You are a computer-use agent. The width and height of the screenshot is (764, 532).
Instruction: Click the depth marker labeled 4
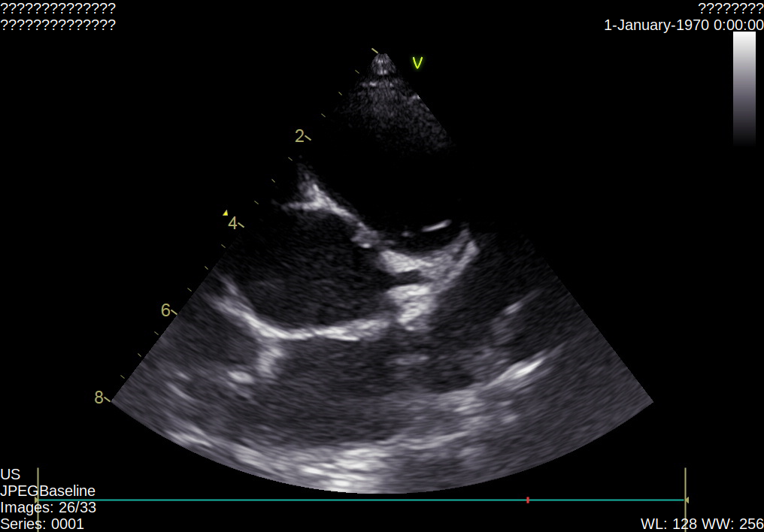(233, 222)
